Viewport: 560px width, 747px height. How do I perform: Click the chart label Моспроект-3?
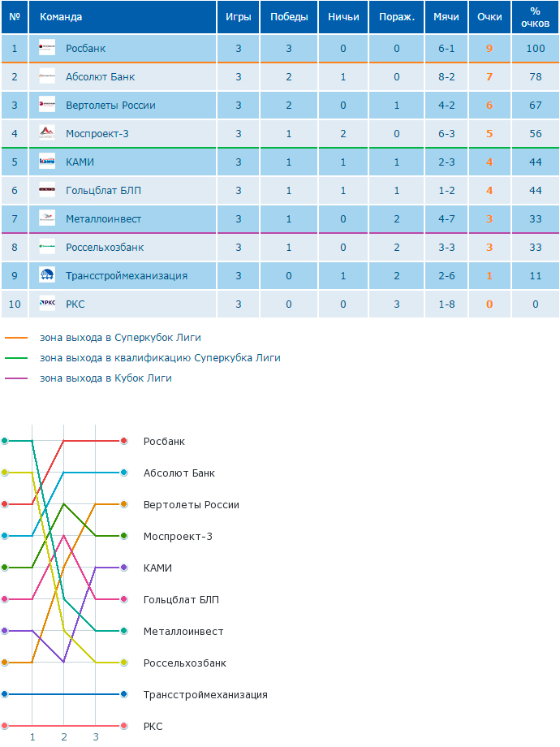click(x=178, y=537)
